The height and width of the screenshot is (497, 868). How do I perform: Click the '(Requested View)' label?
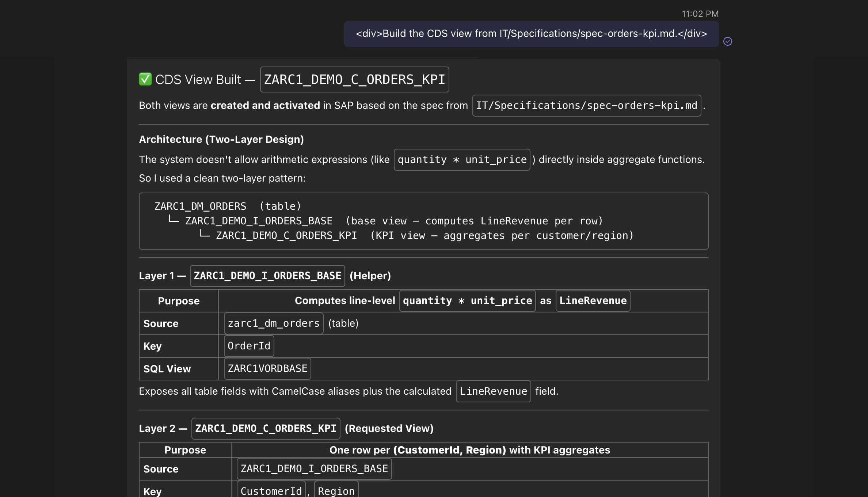[x=389, y=428]
